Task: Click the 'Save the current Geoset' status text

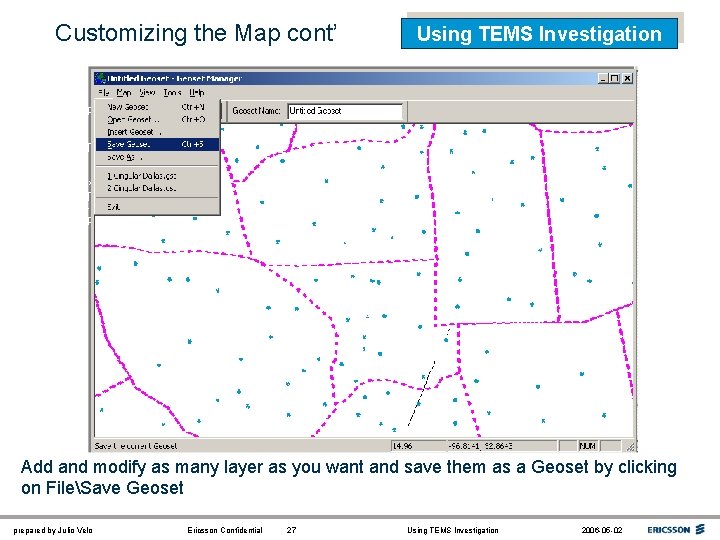Action: [136, 446]
